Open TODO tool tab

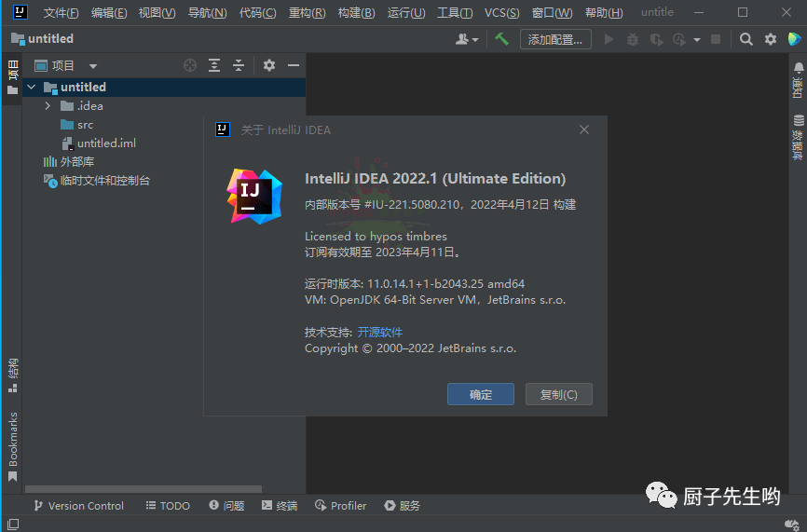[168, 506]
